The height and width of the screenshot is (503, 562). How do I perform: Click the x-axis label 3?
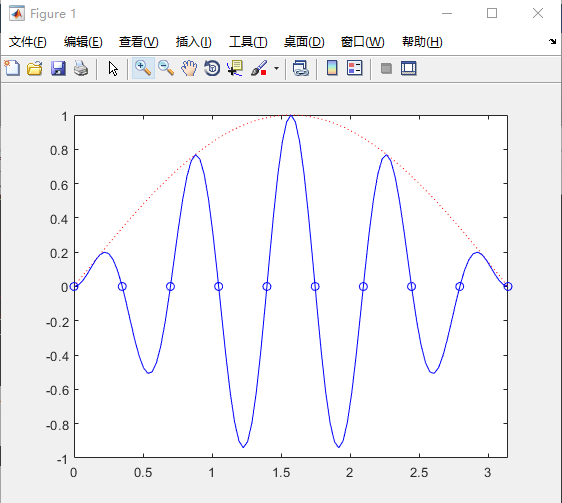(488, 473)
